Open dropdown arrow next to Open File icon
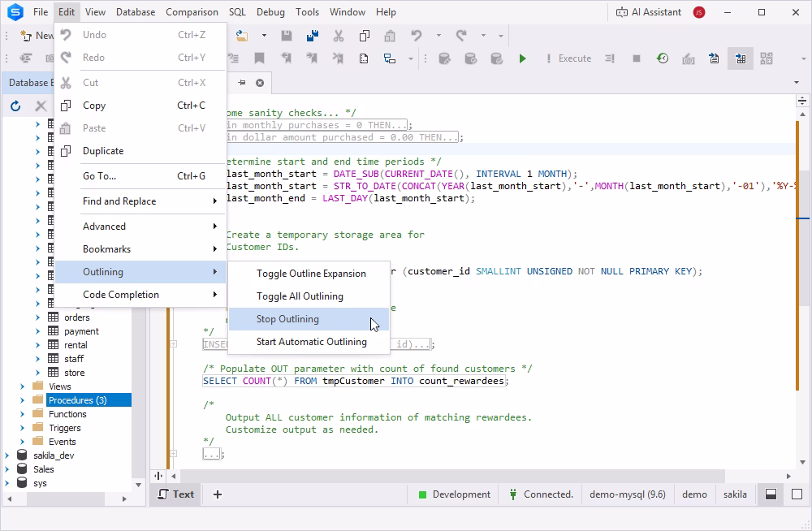This screenshot has height=531, width=812. click(x=264, y=35)
